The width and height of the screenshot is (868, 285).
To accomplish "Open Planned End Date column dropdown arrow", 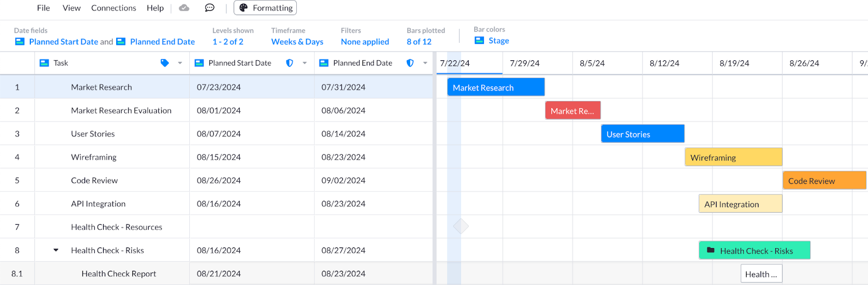I will coord(425,63).
